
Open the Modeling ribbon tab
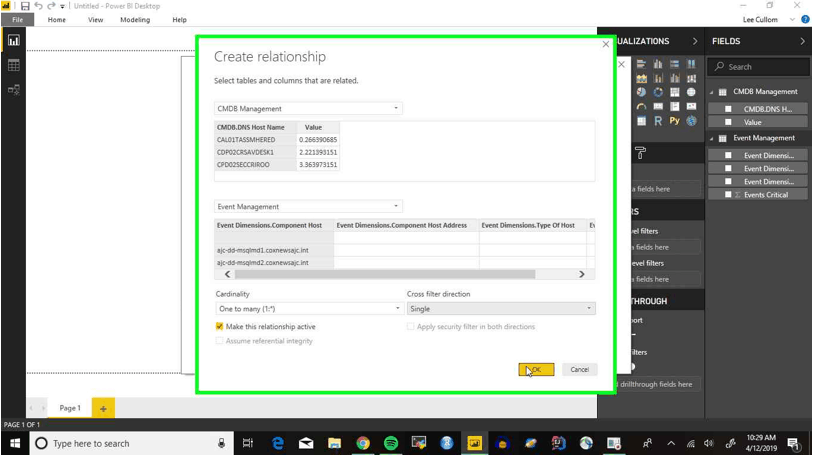coord(135,20)
